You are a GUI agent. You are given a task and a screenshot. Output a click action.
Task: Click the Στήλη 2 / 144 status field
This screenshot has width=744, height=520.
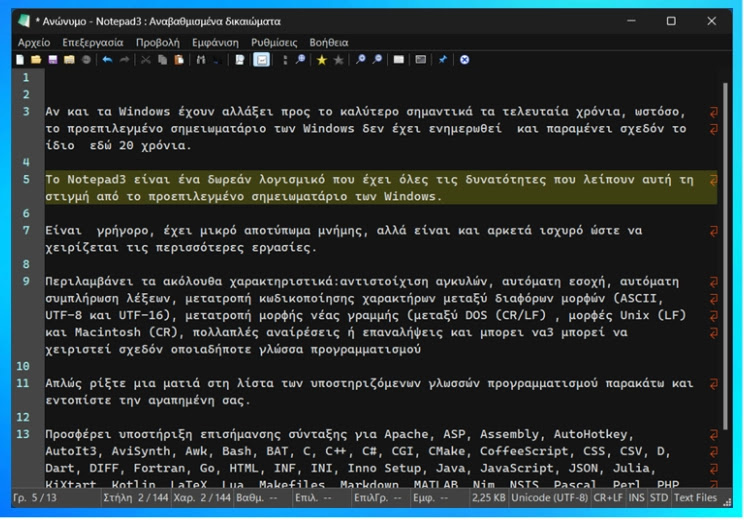[136, 498]
